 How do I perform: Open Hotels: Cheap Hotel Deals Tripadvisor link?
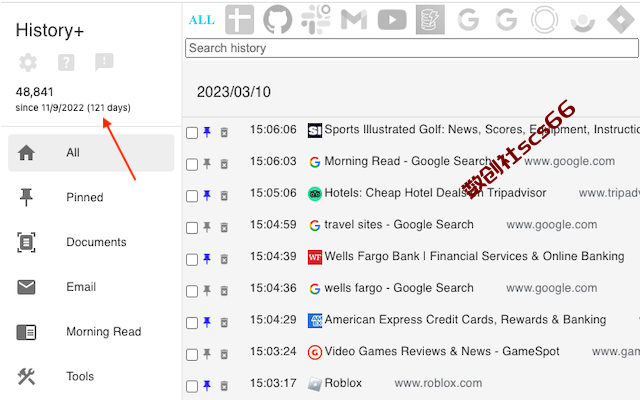tap(435, 193)
